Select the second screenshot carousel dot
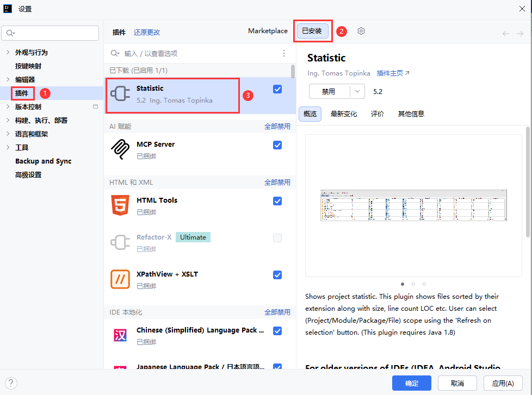The height and width of the screenshot is (395, 532). pos(413,284)
